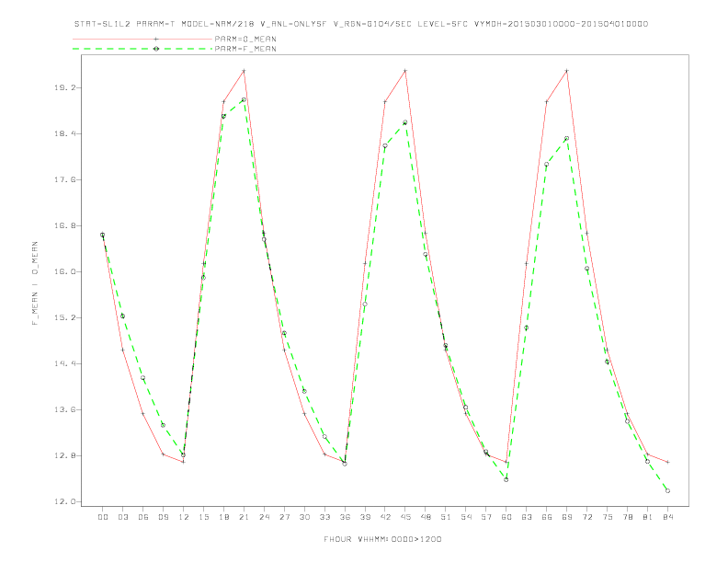Click the 54 forecast hour tick label
This screenshot has height=563, width=728.
click(466, 517)
